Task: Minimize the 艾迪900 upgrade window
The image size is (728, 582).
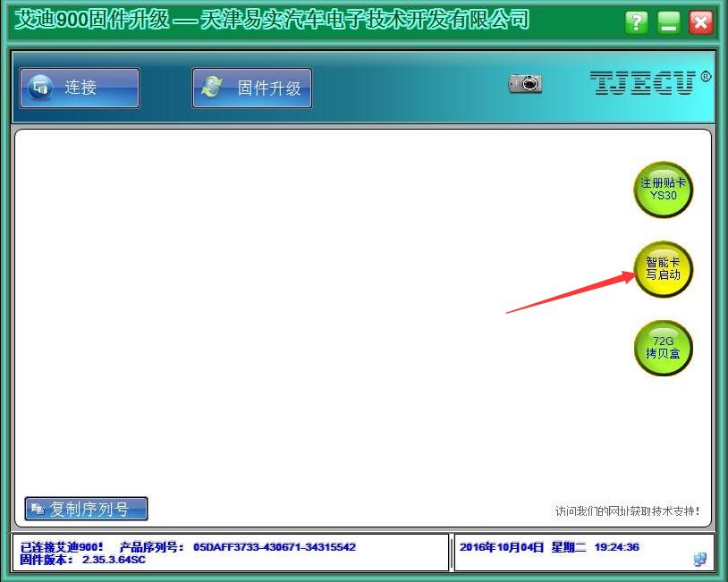Action: coord(669,21)
